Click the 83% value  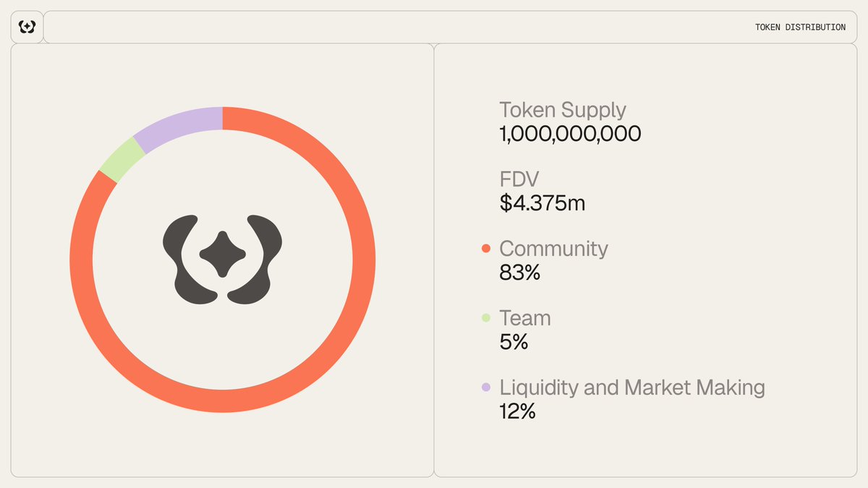tap(520, 273)
